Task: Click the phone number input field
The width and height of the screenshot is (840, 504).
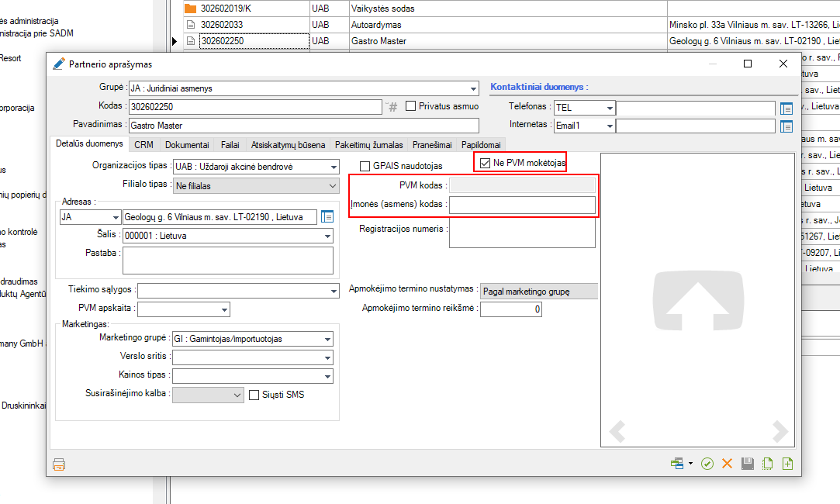Action: [x=696, y=109]
